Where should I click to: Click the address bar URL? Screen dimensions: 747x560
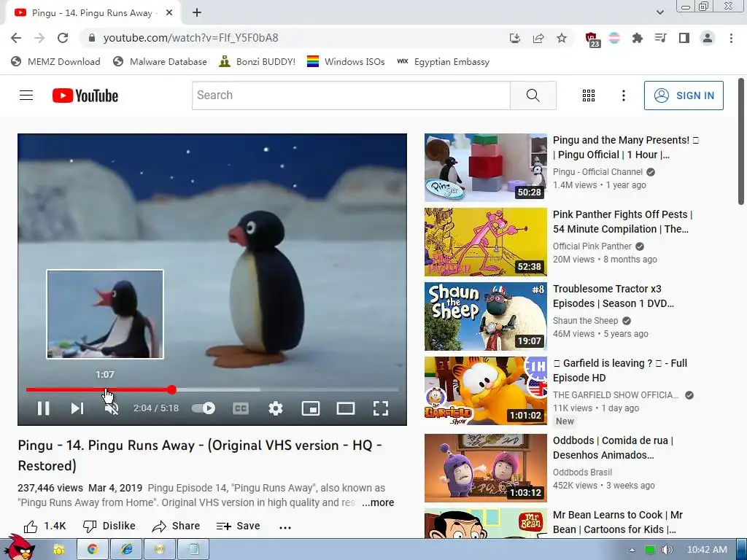click(x=190, y=38)
